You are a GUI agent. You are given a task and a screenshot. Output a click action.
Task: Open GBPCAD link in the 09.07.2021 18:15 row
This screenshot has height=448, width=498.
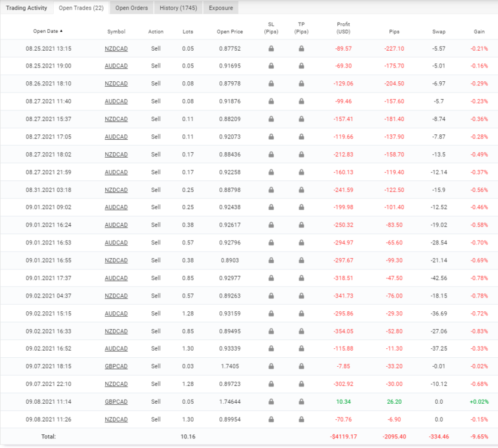point(116,366)
